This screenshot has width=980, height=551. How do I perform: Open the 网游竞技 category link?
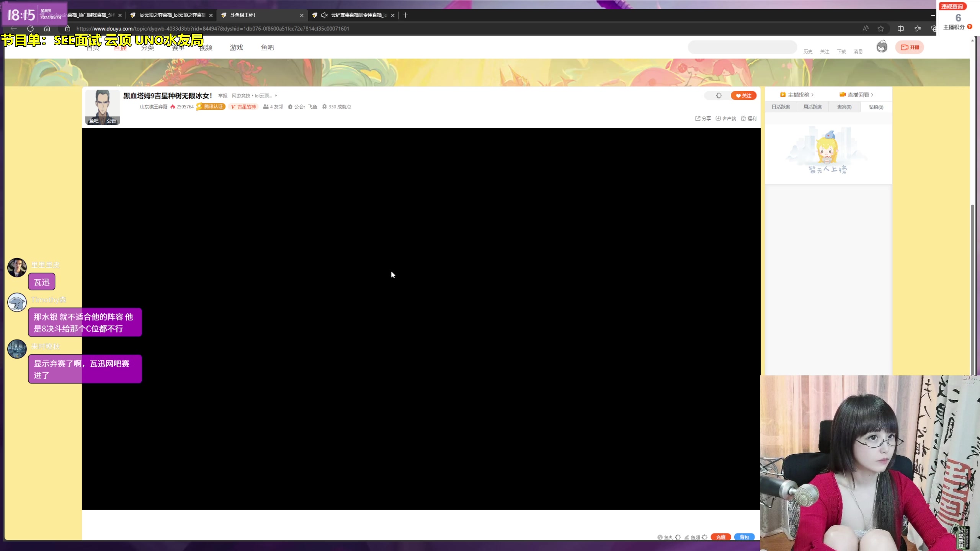[241, 96]
